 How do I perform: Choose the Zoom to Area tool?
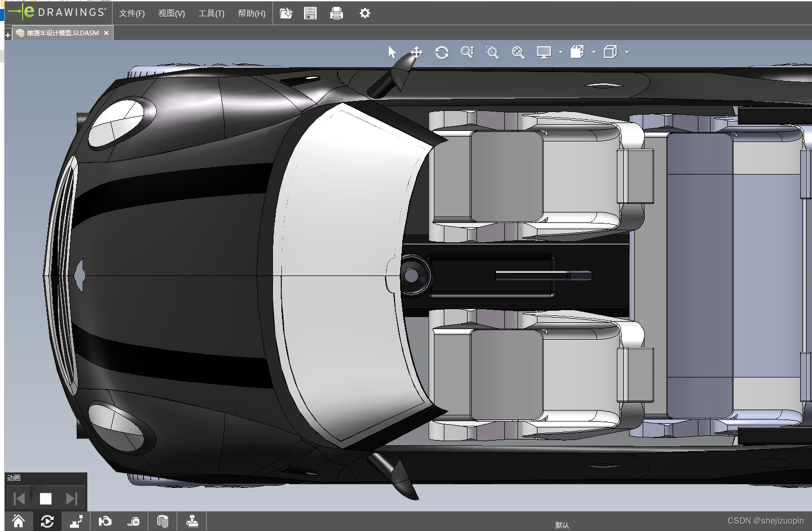click(x=492, y=52)
